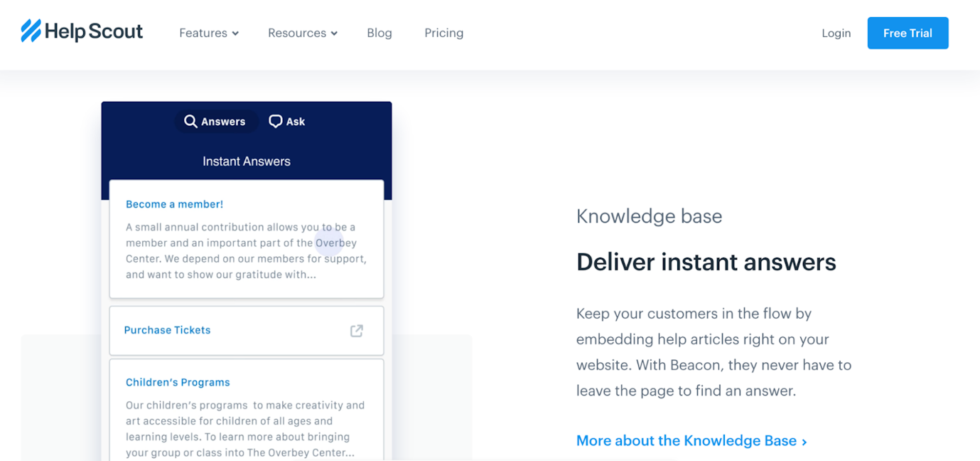Click the Instant Answers heading in the widget

[x=246, y=161]
